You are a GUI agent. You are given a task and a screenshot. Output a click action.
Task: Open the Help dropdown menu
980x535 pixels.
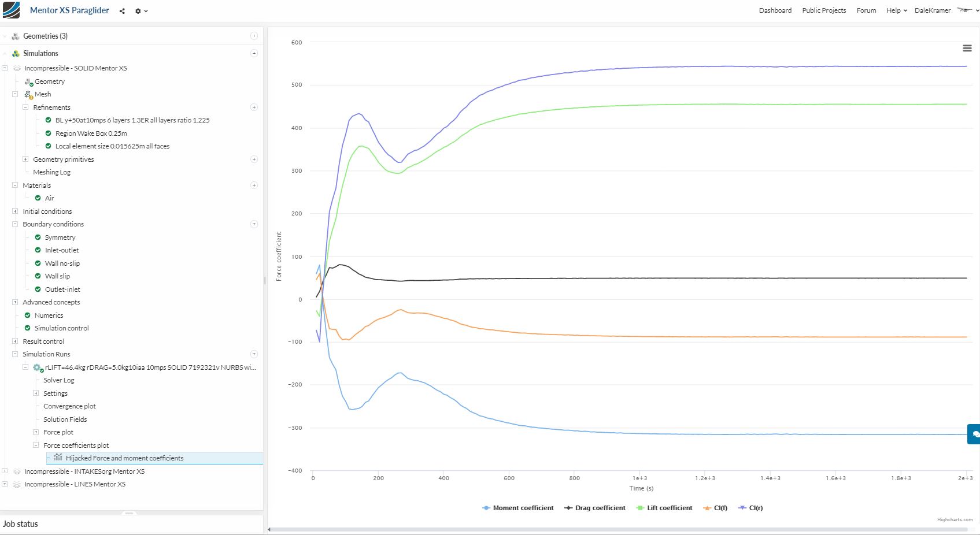click(x=897, y=10)
